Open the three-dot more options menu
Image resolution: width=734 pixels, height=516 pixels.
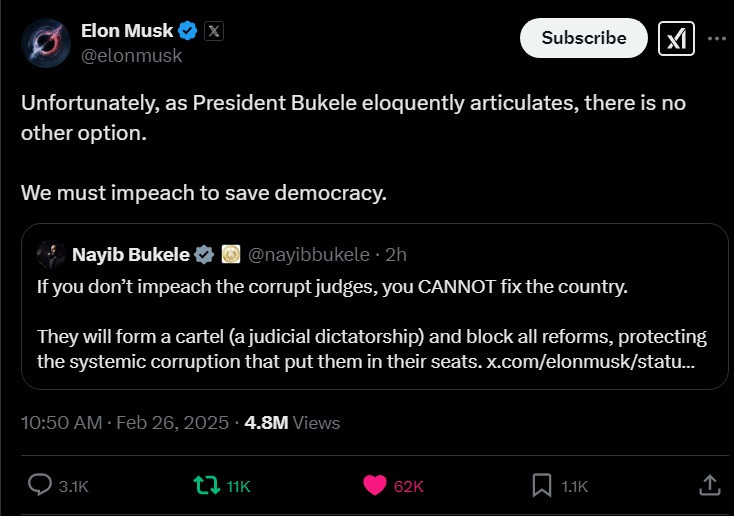tap(716, 38)
